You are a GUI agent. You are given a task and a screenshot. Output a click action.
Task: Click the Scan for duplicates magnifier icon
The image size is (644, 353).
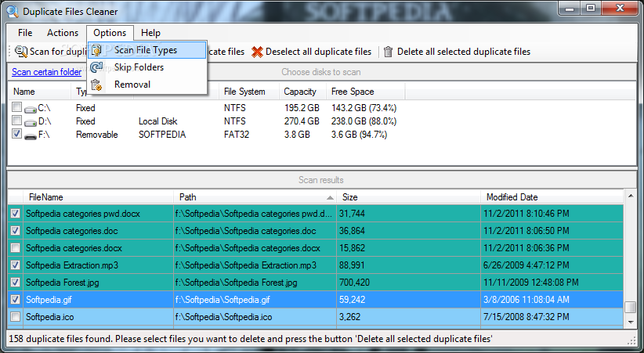[21, 52]
